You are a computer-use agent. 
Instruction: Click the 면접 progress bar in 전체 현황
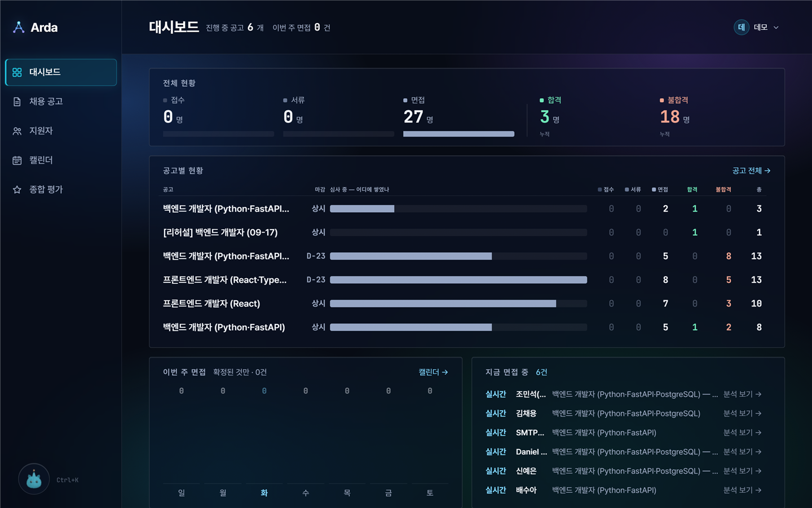pos(458,134)
